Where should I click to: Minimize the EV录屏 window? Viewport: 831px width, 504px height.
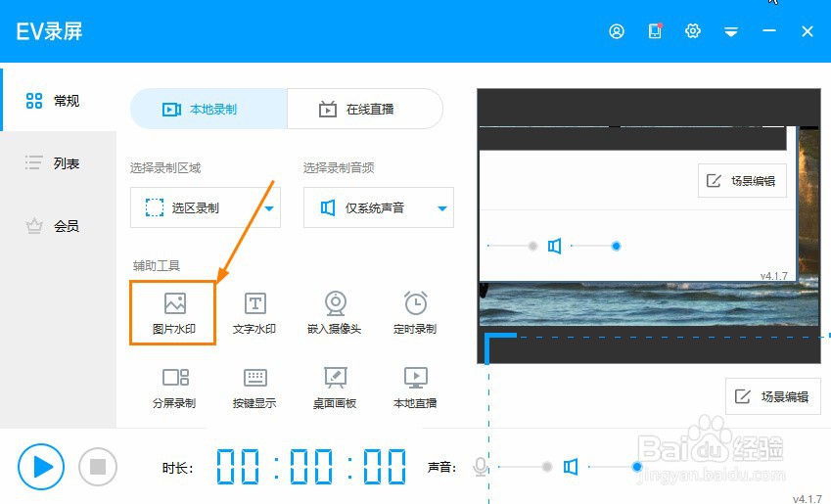click(x=769, y=31)
